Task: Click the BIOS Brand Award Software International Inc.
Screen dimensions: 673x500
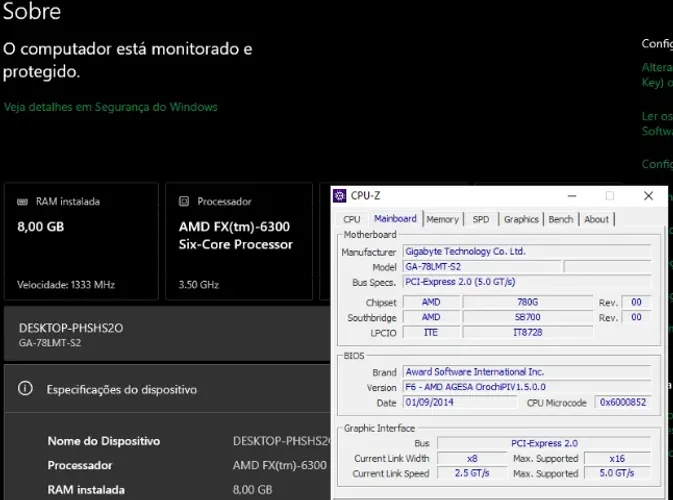Action: pos(527,372)
